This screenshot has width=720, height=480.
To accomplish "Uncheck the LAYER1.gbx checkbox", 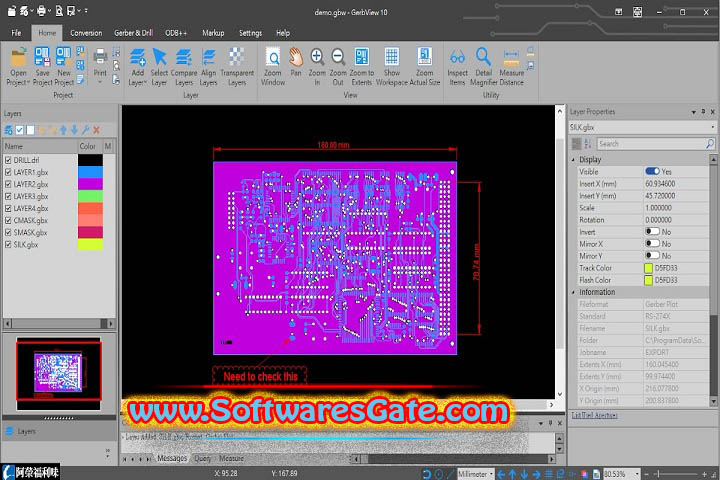I will (x=8, y=172).
